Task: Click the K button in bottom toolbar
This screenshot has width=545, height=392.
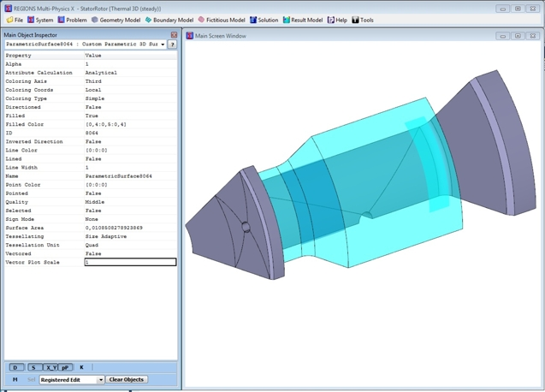Action: tap(82, 367)
